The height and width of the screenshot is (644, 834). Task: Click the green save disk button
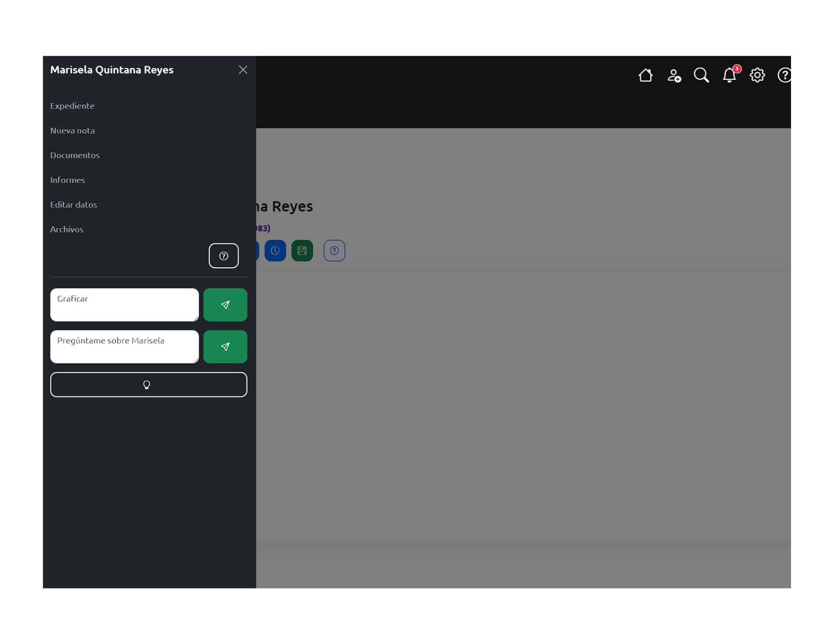[302, 251]
